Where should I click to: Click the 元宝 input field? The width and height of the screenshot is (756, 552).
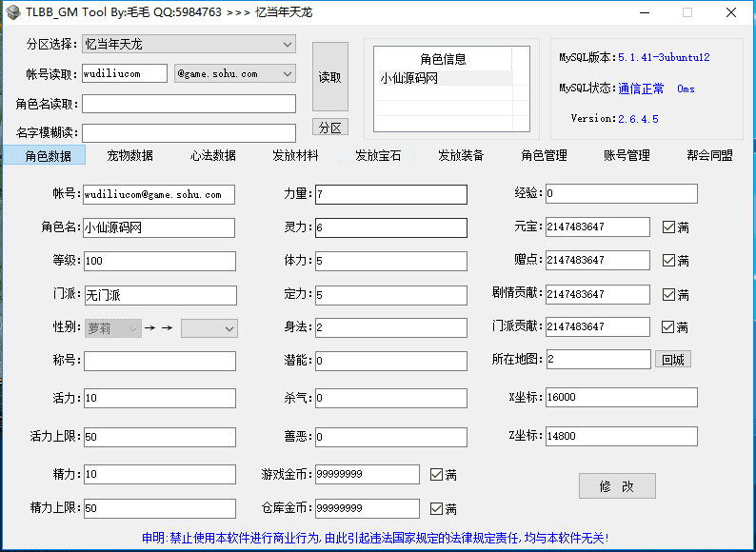598,227
